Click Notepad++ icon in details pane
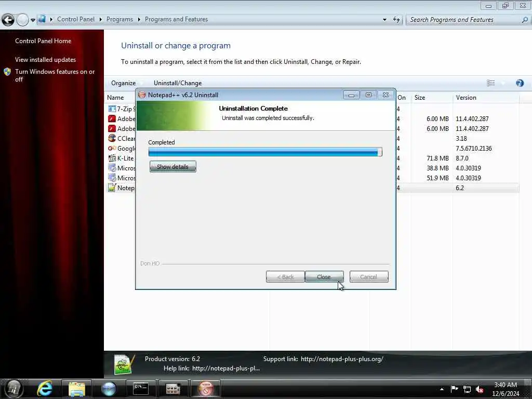 124,364
